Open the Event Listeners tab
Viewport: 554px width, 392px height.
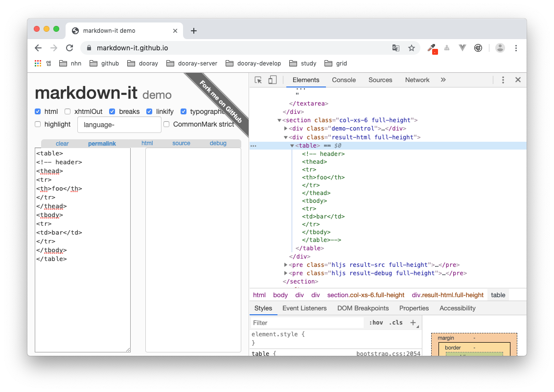tap(304, 308)
